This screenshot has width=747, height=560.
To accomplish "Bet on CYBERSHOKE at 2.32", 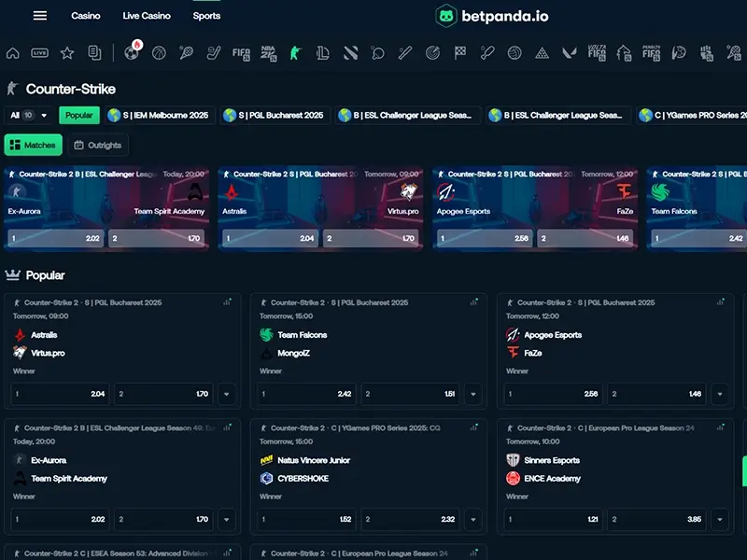I will tap(410, 519).
